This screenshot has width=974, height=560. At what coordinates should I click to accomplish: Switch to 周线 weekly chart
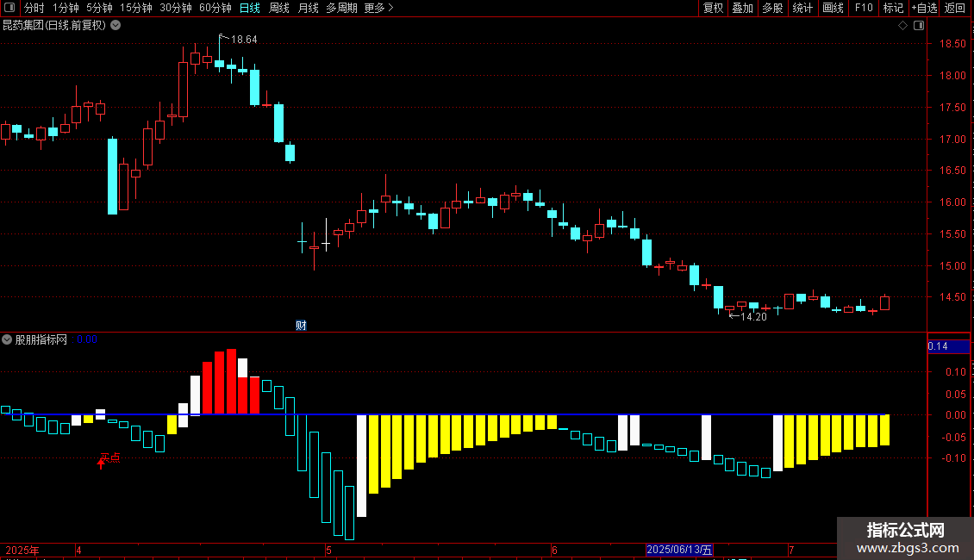[x=279, y=8]
